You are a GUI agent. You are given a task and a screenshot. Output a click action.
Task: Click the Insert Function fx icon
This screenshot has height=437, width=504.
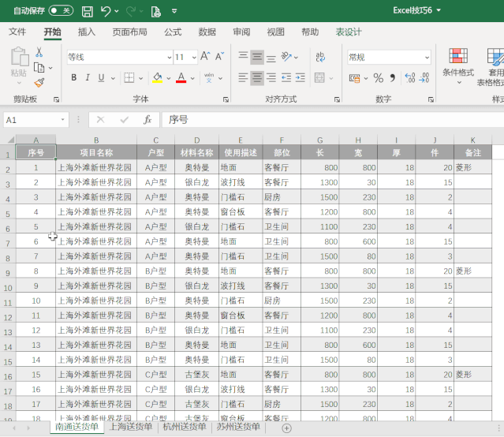147,120
